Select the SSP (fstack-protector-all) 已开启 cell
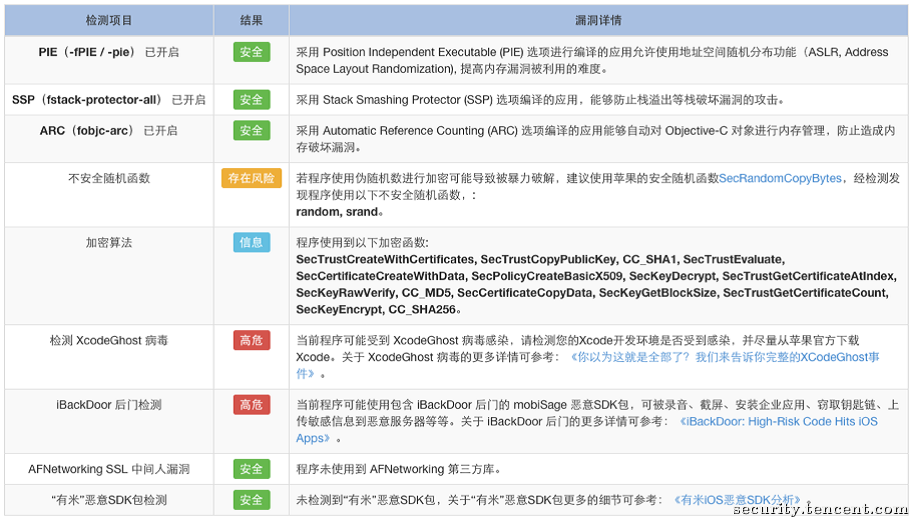The width and height of the screenshot is (912, 520). coord(109,99)
